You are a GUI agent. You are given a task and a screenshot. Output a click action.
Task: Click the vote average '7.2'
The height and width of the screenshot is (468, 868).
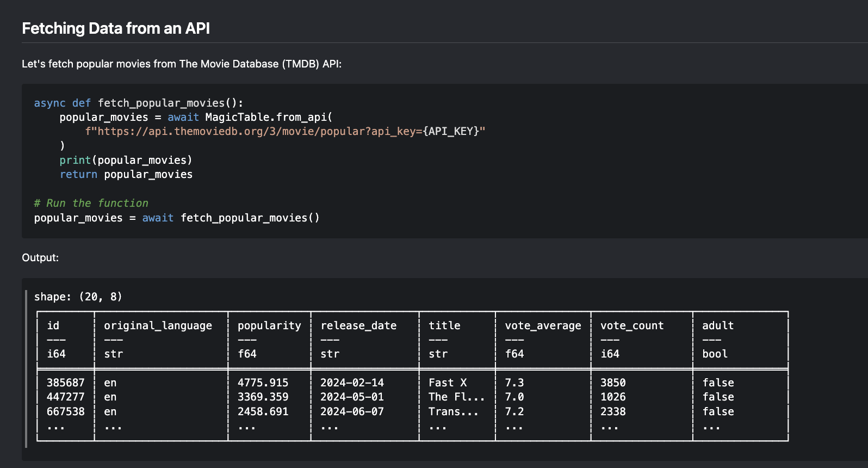pos(514,411)
